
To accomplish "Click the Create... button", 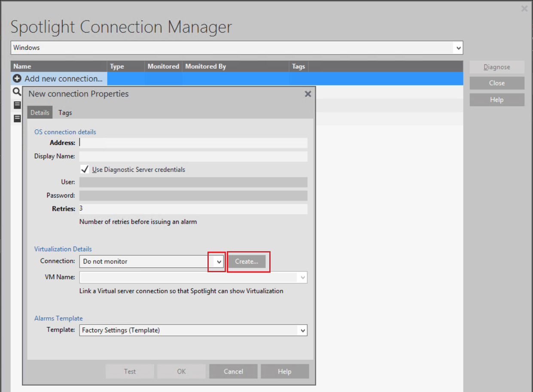I will (x=247, y=261).
